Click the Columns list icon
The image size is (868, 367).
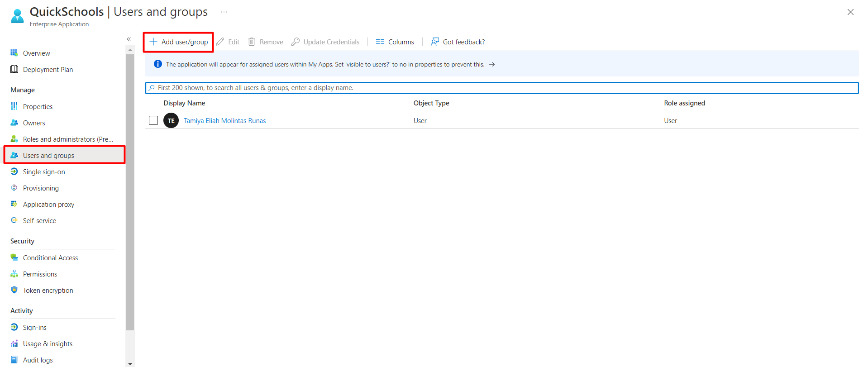[380, 42]
